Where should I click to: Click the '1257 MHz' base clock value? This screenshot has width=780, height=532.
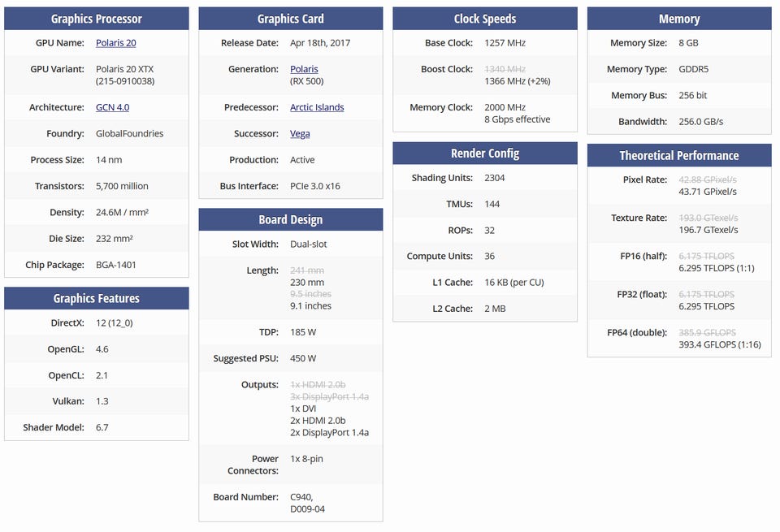(505, 43)
